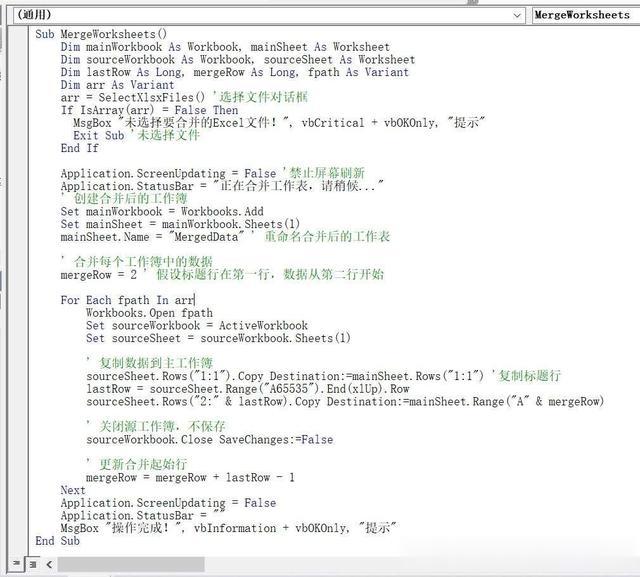
Task: Click the MsgBox '未选择要合并的Excel文件' line
Action: coord(279,122)
